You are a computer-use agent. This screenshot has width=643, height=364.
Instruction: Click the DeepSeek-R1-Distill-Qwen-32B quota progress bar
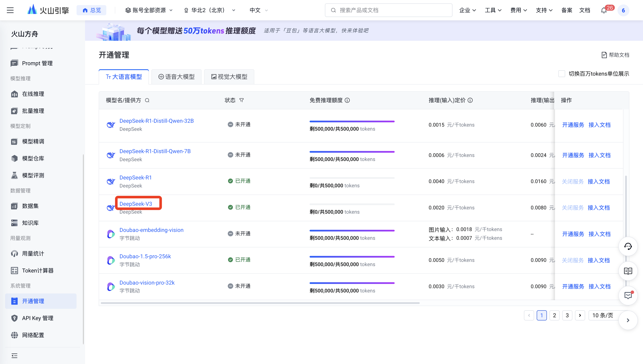point(352,121)
